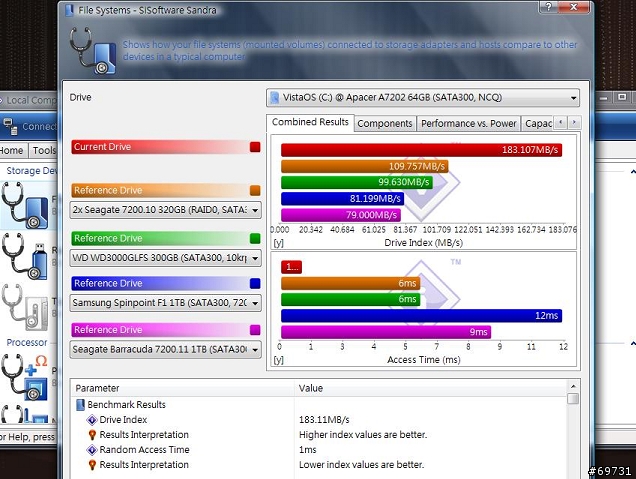
Task: Click tape drive stethoscope icon in background list
Action: click(25, 307)
